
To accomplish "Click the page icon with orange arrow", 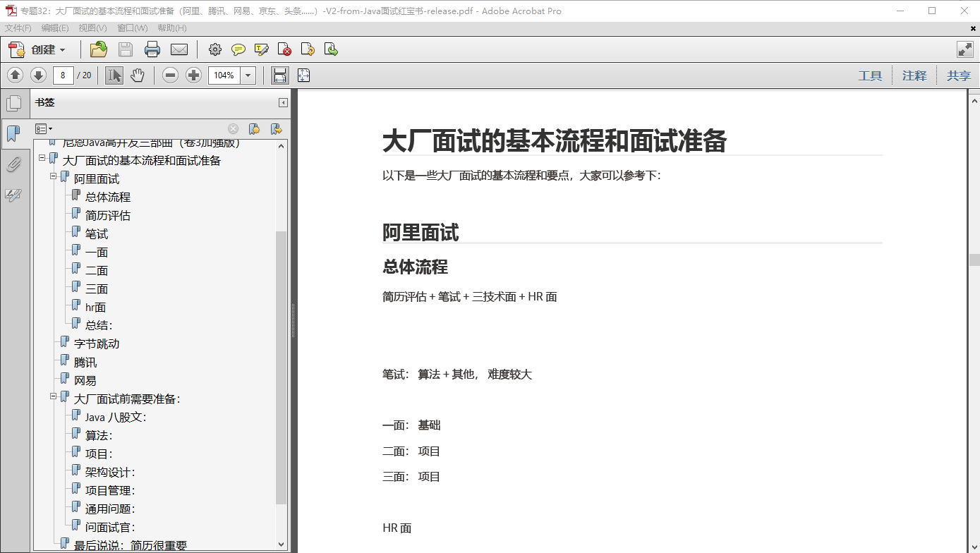I will [308, 49].
